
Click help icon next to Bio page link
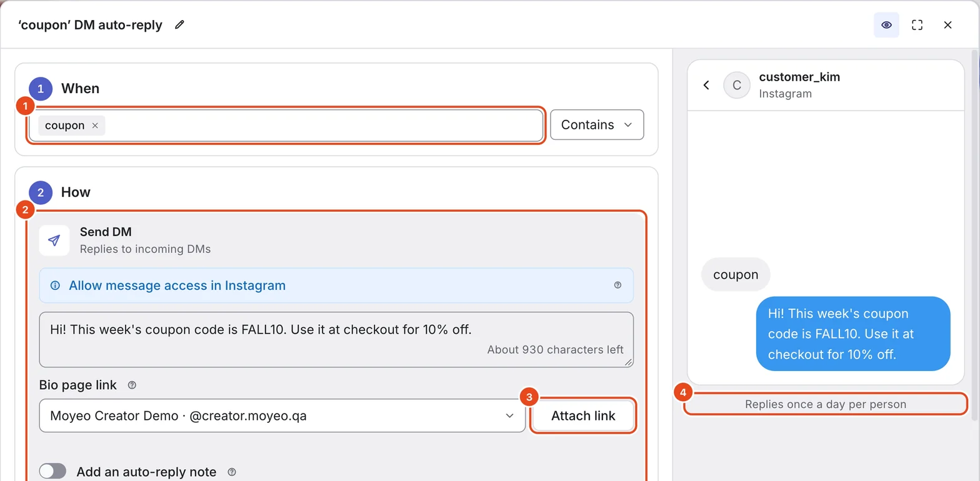tap(132, 385)
